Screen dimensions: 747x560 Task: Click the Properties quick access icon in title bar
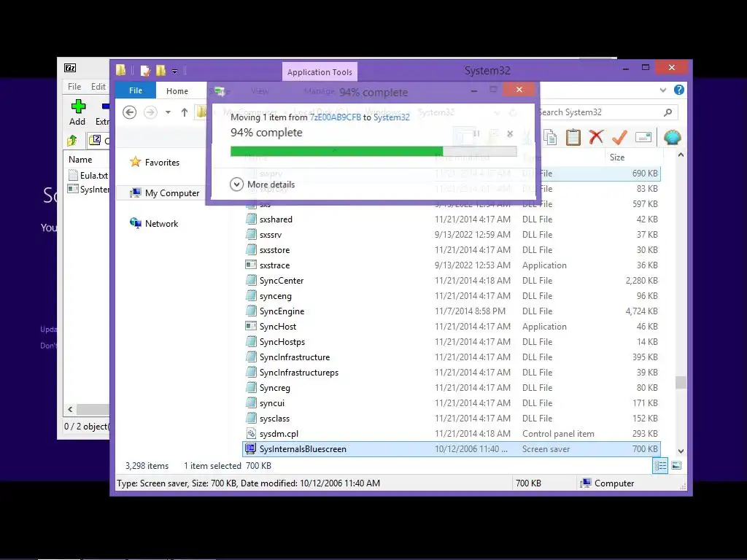(145, 71)
